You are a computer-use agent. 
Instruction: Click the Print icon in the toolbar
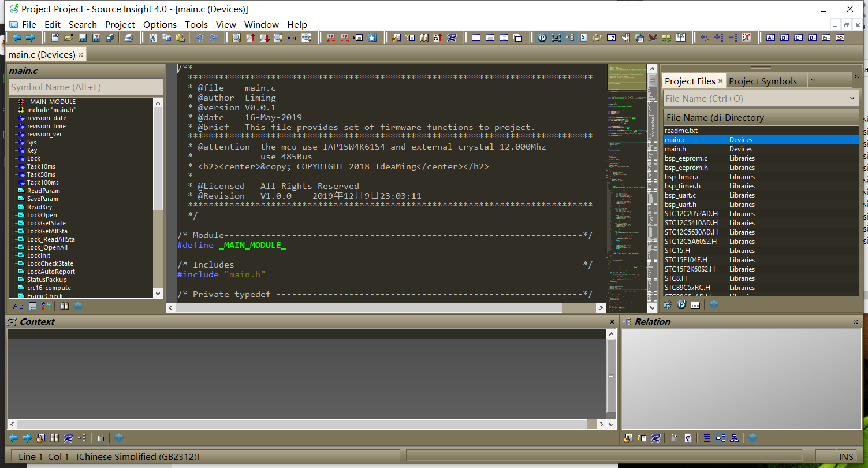click(129, 38)
